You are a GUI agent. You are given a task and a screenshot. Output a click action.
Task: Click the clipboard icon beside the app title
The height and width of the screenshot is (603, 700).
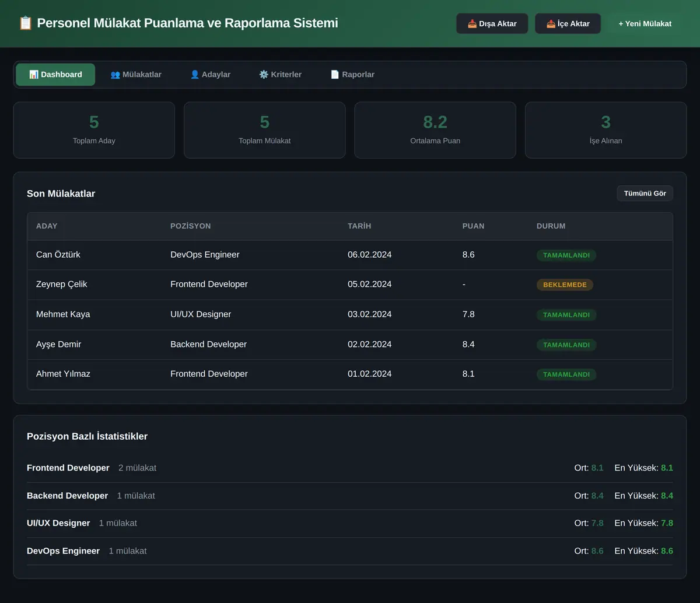point(25,23)
